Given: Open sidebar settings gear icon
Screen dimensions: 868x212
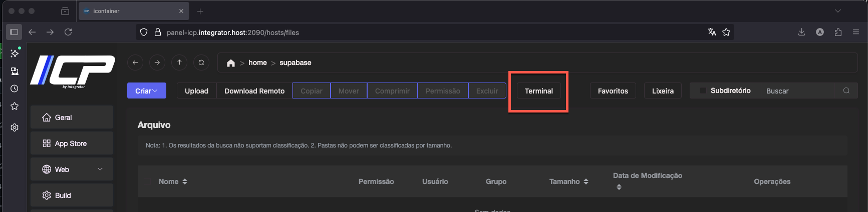Looking at the screenshot, I should (x=15, y=127).
